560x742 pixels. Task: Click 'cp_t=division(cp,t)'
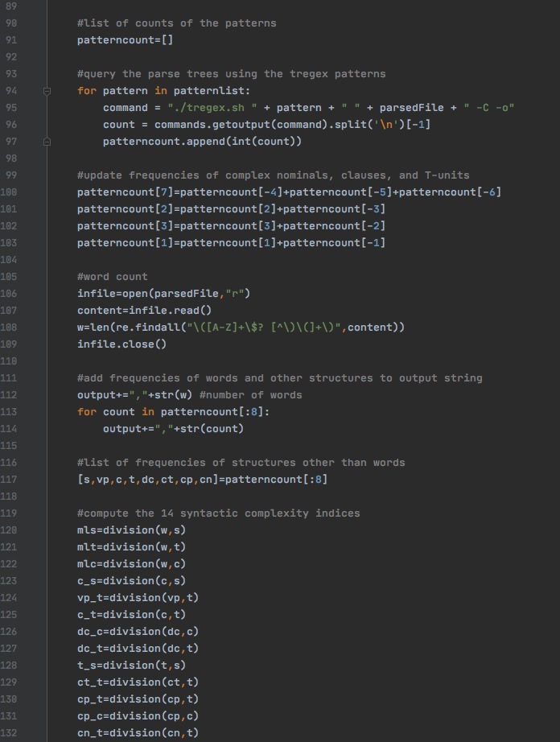tap(138, 699)
